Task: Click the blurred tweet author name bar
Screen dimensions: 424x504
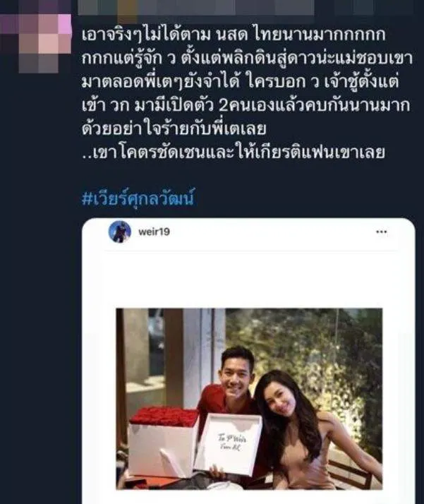Action: [196, 7]
